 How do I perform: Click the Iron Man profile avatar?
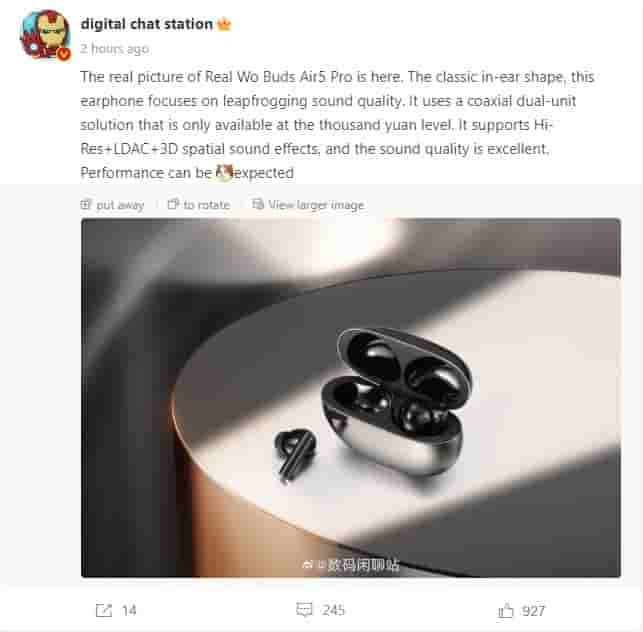(45, 34)
